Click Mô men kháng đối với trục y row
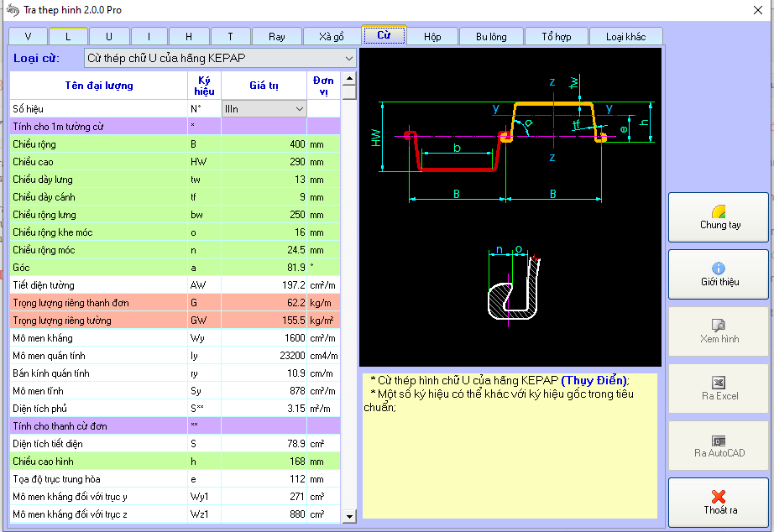This screenshot has height=532, width=774. [175, 497]
